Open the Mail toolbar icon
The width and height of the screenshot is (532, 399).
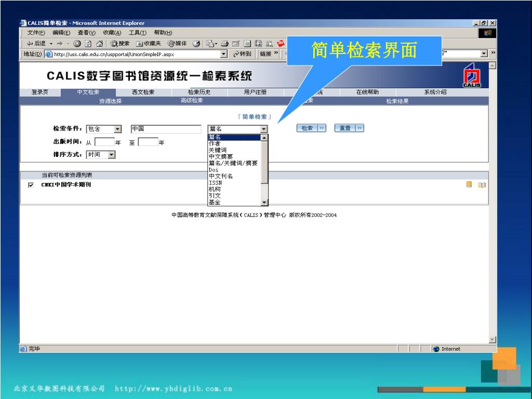tap(210, 44)
